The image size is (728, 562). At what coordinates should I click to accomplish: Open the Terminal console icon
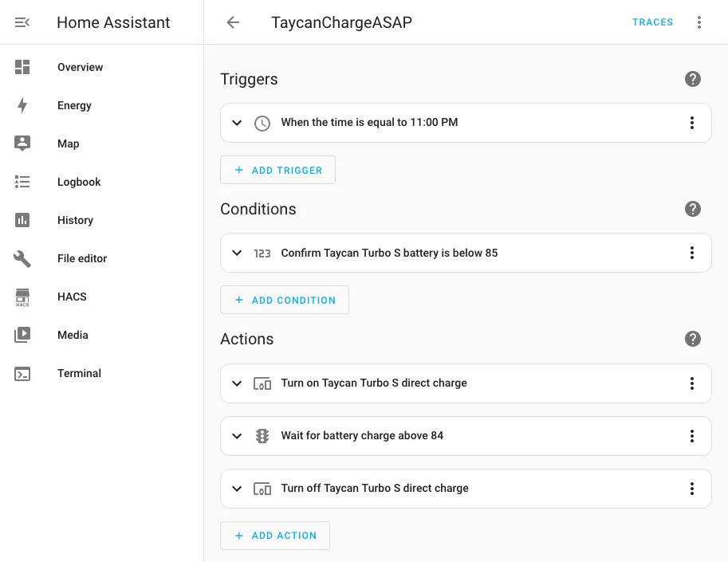[x=22, y=374]
